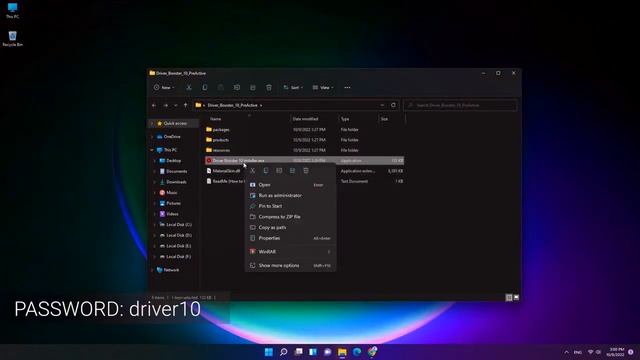Switch to large icons view in status bar

pos(516,298)
